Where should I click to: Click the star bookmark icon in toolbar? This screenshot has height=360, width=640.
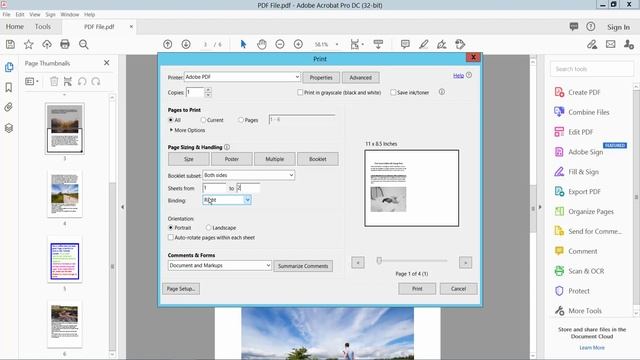29,44
